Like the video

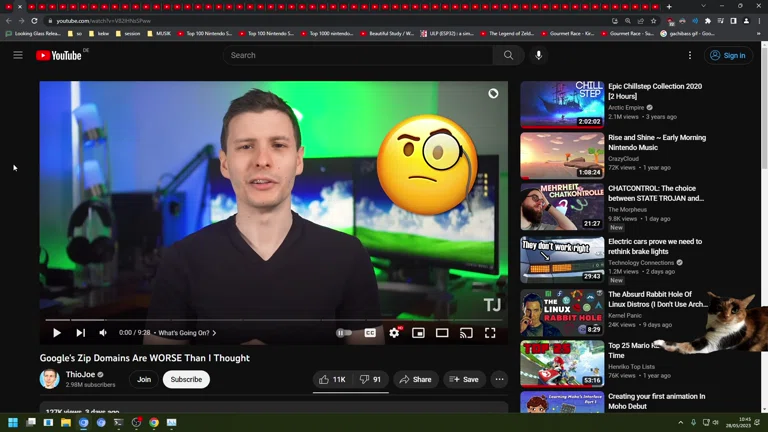[332, 380]
